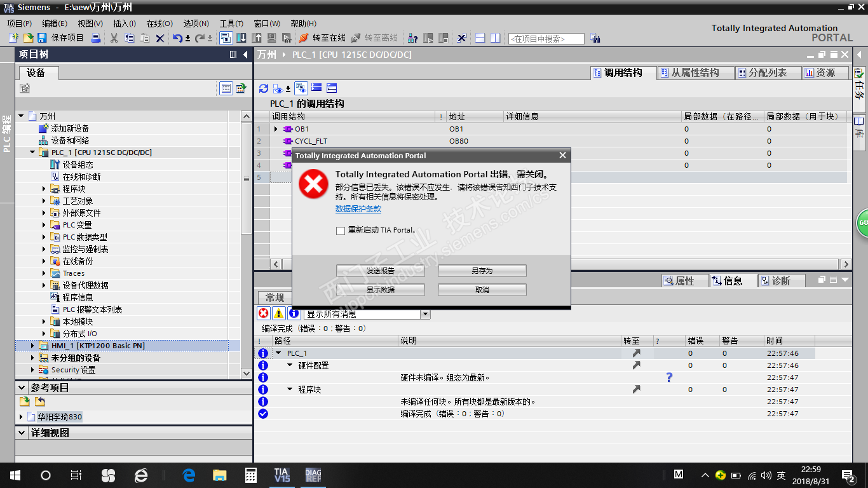Click the 取消 button in error dialog
Screen dimensions: 868x488
[x=482, y=290]
